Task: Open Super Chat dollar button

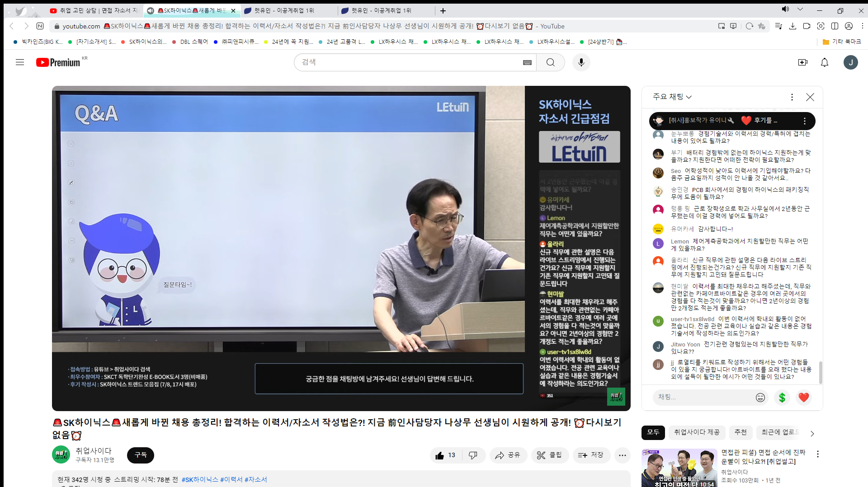Action: 782,398
